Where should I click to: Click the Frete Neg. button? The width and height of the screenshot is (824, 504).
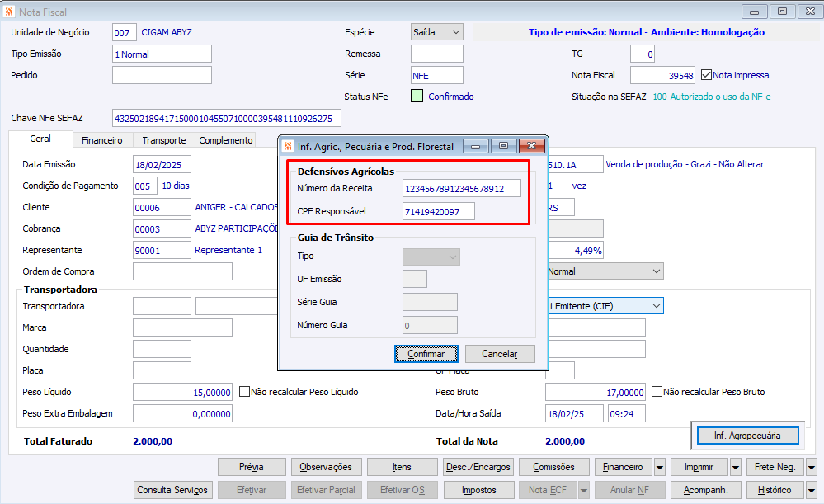775,467
